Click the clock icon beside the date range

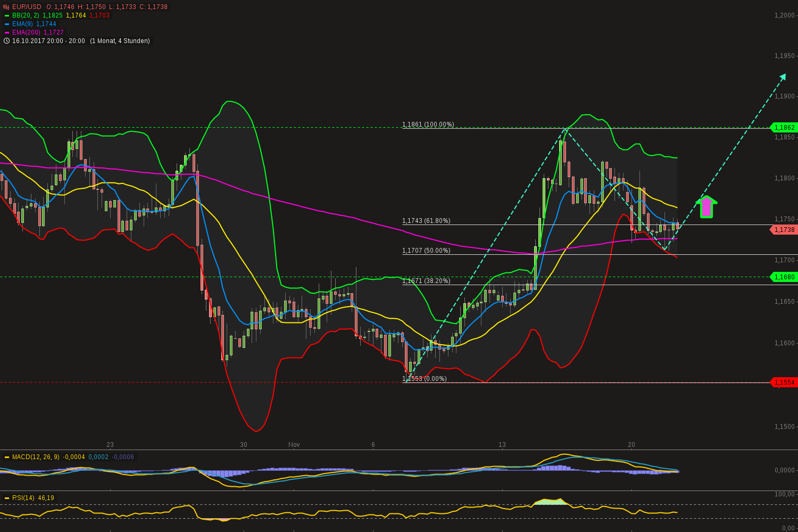pos(6,41)
